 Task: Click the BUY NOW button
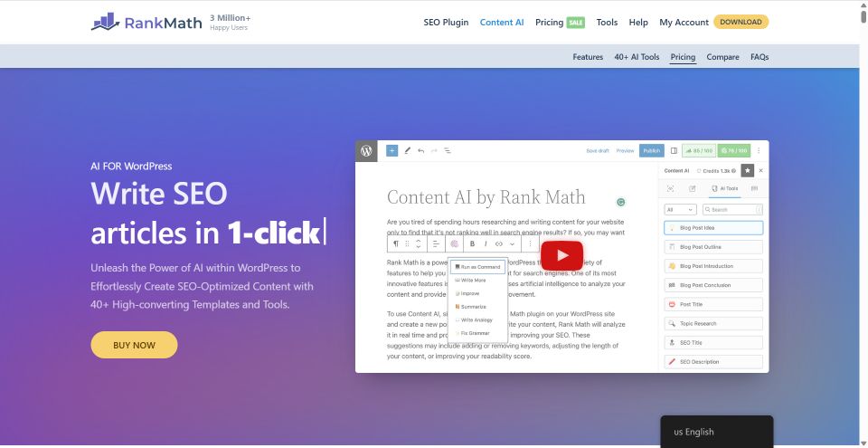pyautogui.click(x=134, y=345)
